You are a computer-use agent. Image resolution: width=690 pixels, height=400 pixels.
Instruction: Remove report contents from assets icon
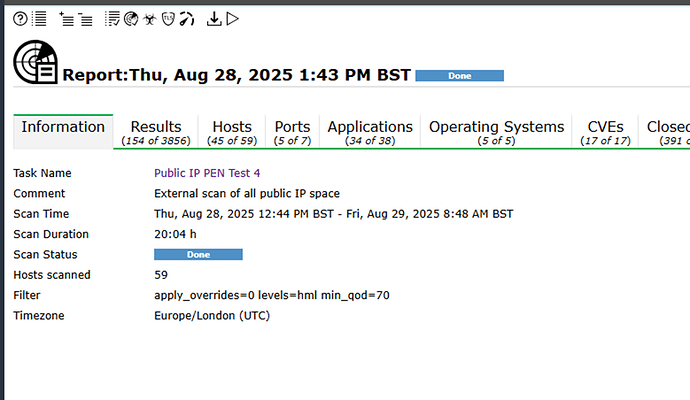tap(86, 18)
